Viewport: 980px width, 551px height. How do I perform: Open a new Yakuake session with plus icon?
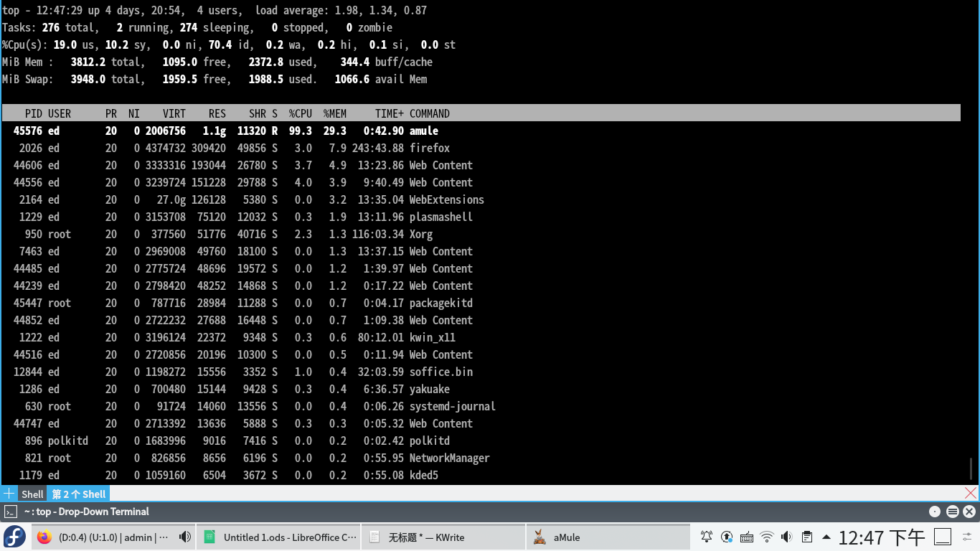tap(9, 494)
